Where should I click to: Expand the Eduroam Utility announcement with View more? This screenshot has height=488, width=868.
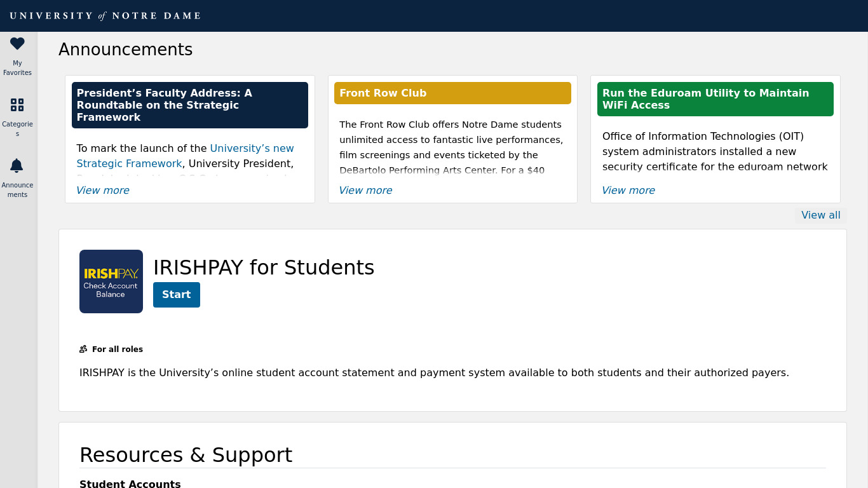[628, 191]
